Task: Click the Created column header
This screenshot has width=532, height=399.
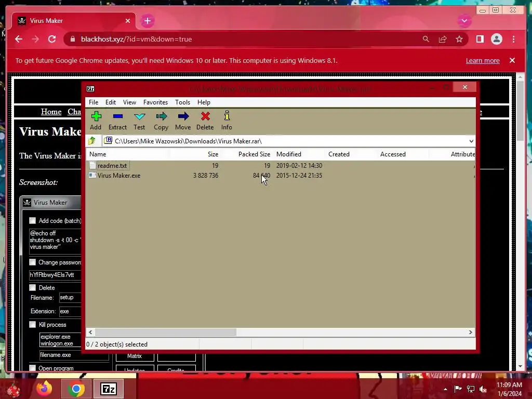Action: click(x=351, y=154)
